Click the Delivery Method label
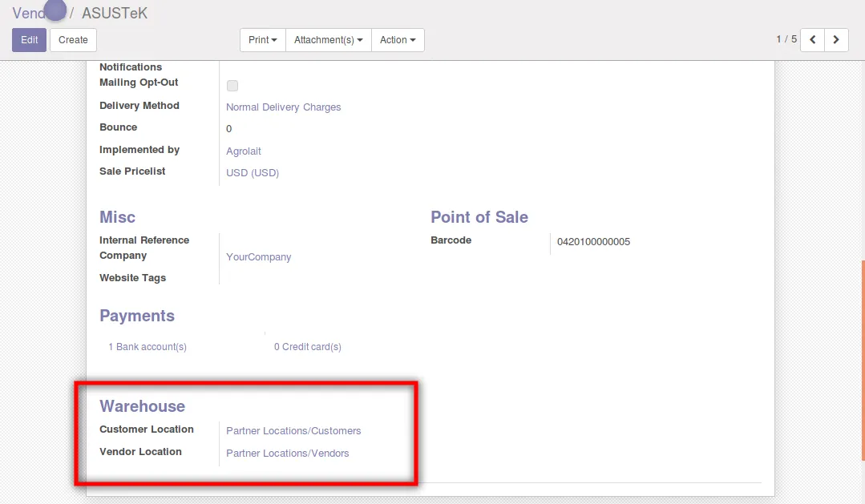865x504 pixels. coord(139,105)
